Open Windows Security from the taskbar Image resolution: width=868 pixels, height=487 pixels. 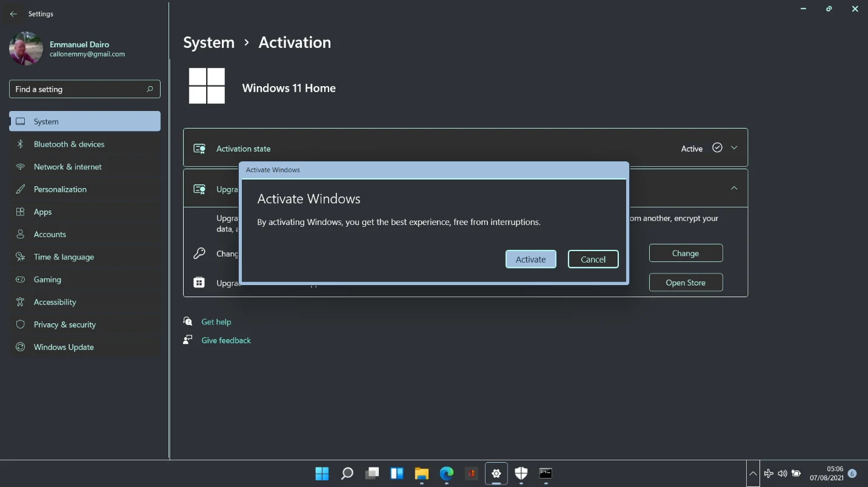click(521, 474)
